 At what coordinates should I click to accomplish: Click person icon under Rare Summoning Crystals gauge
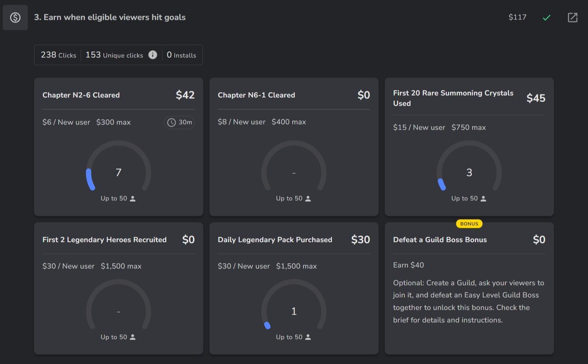tap(484, 198)
